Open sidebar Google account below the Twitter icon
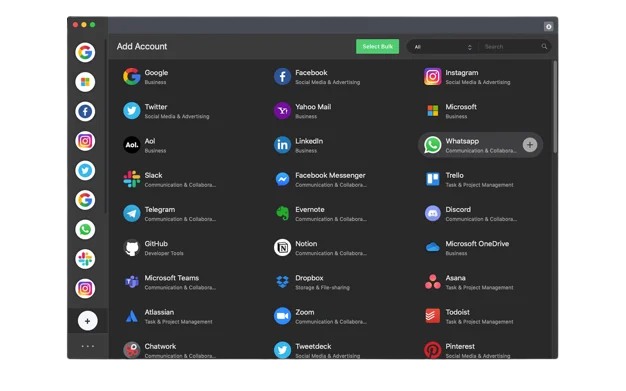626x391 pixels. (x=85, y=200)
